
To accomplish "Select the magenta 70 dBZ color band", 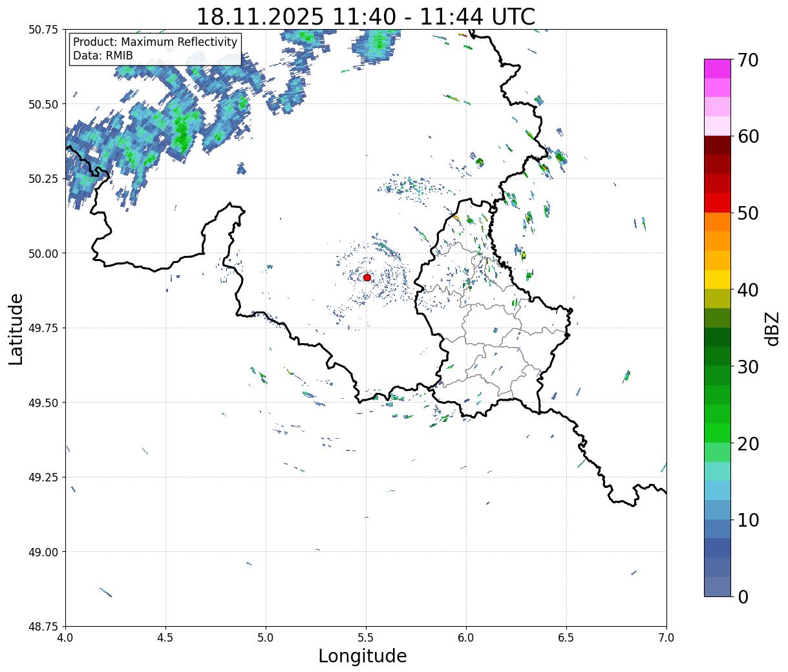I will click(x=717, y=68).
